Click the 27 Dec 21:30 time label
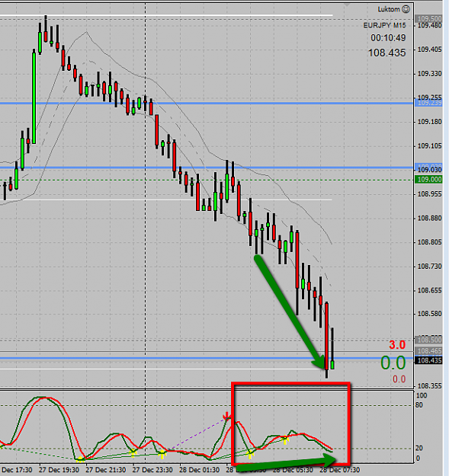This screenshot has height=476, width=449. (x=106, y=470)
